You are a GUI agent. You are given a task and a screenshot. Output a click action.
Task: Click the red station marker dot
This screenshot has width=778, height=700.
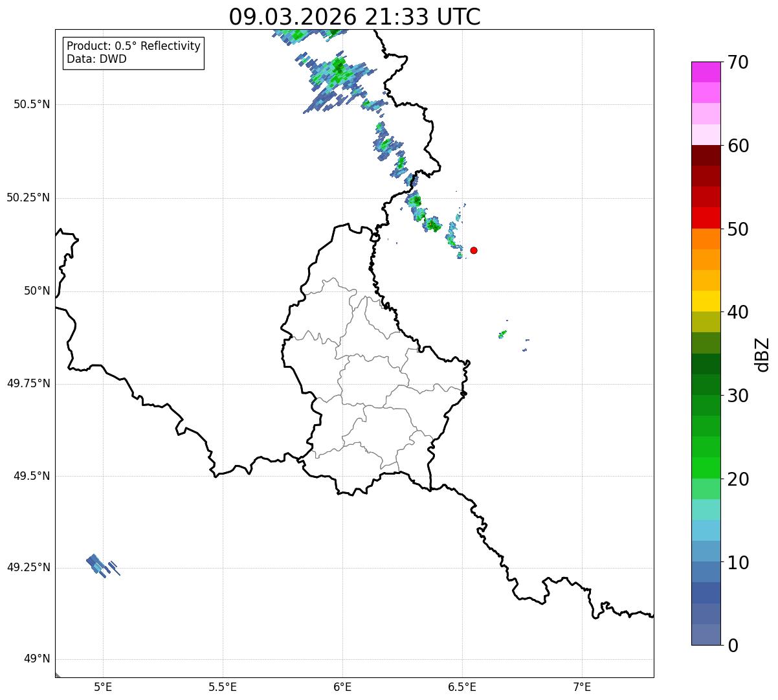click(x=474, y=250)
